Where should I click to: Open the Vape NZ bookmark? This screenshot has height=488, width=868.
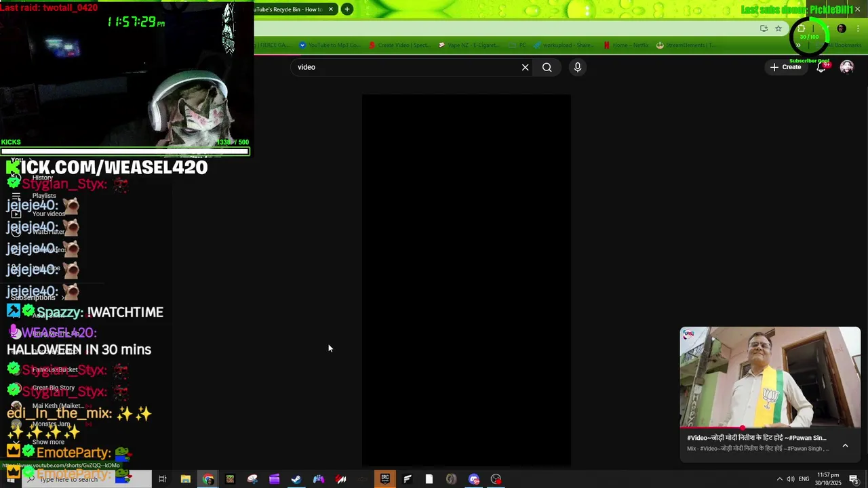pyautogui.click(x=468, y=45)
